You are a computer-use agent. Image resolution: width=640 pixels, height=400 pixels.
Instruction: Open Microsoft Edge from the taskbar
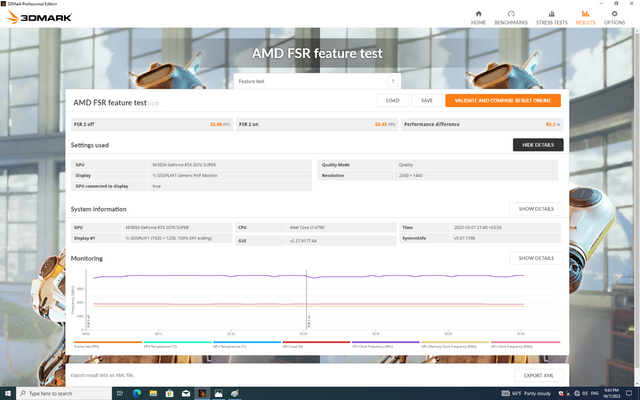[136, 392]
